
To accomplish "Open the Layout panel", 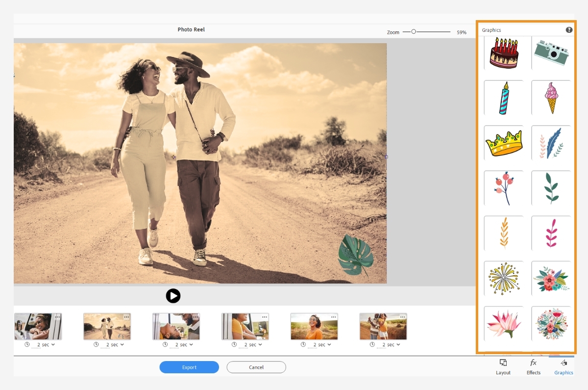I will click(503, 367).
